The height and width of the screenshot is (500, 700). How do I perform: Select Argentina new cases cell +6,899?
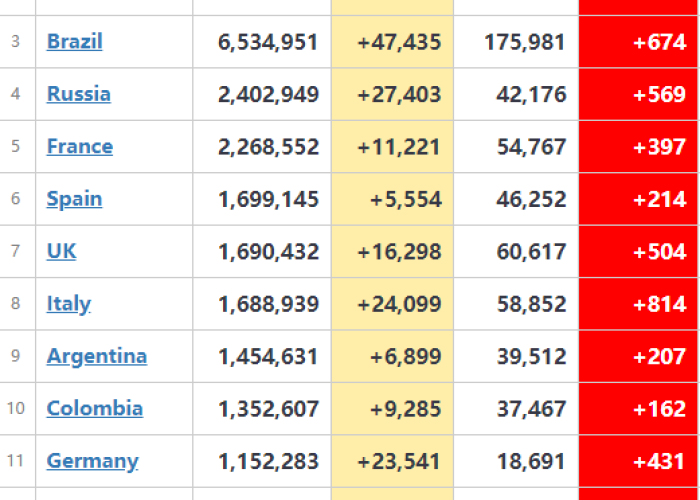(405, 356)
